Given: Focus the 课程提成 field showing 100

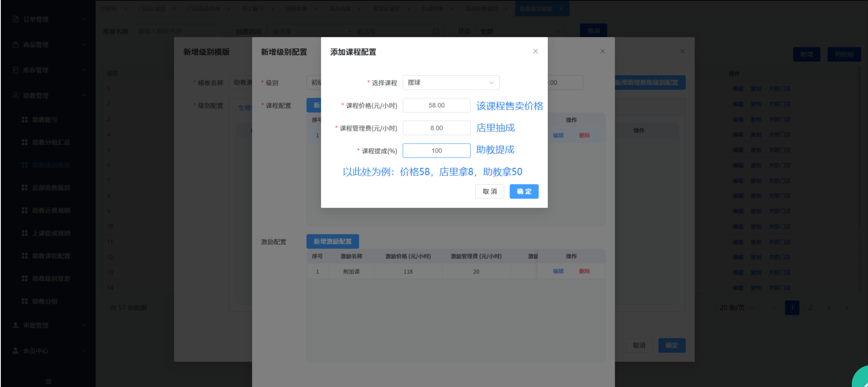Looking at the screenshot, I should tap(436, 150).
